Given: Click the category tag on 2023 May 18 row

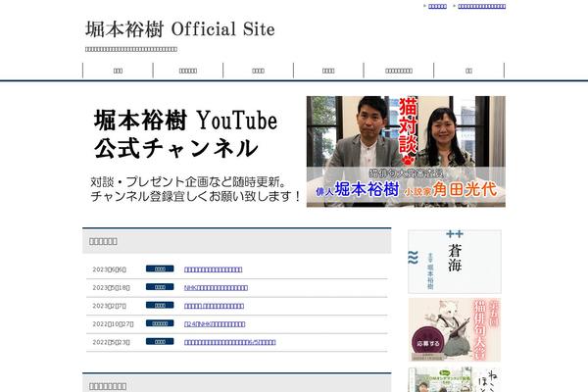Looking at the screenshot, I should [x=159, y=287].
